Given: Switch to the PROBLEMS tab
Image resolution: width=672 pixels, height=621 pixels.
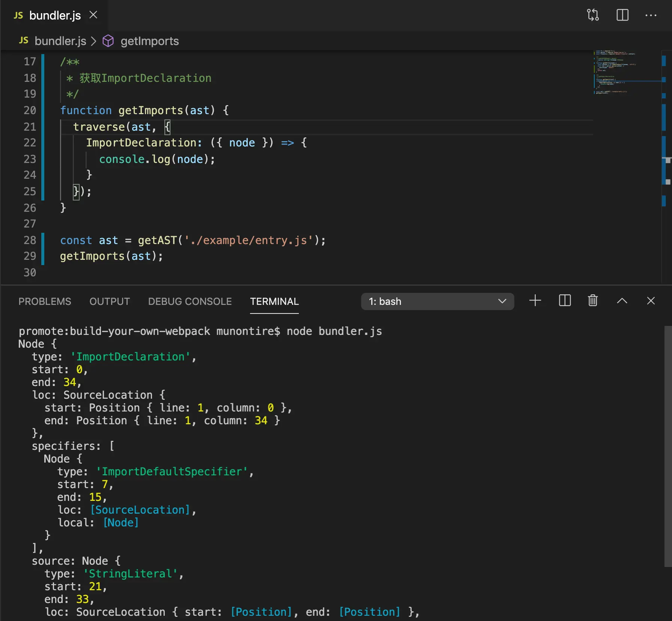Looking at the screenshot, I should [45, 301].
